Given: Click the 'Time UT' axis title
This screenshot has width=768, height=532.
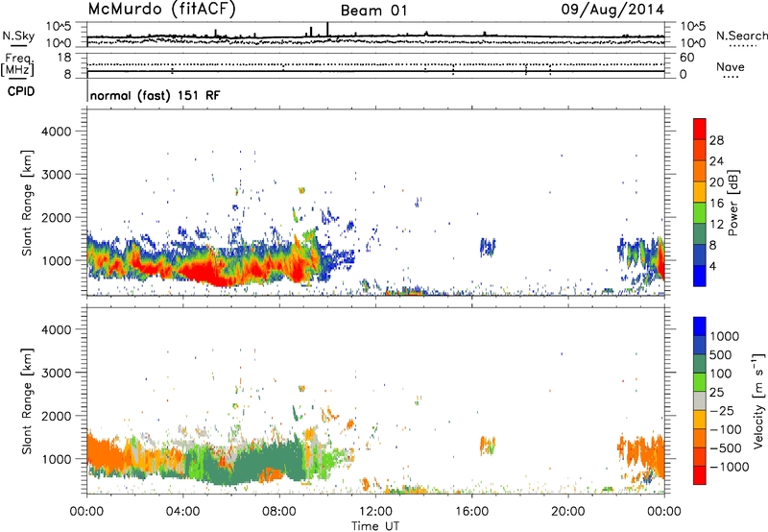Looking at the screenshot, I should 375,526.
